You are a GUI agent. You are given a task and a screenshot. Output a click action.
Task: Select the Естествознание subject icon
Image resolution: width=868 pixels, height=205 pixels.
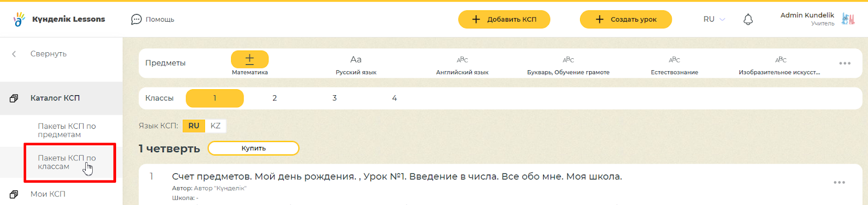click(x=674, y=60)
